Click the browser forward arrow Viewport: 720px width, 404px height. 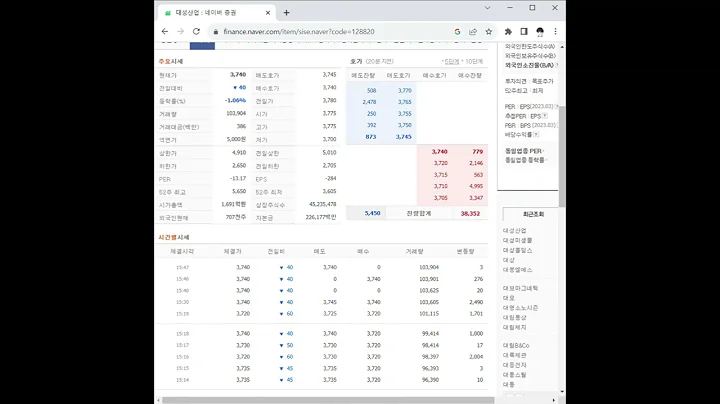click(x=180, y=31)
